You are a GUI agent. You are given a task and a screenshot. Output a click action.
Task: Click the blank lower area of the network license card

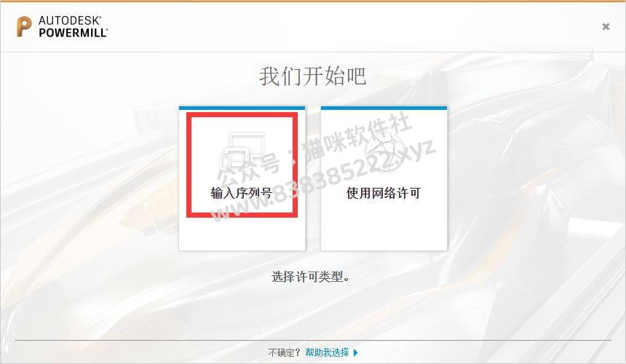(x=384, y=227)
